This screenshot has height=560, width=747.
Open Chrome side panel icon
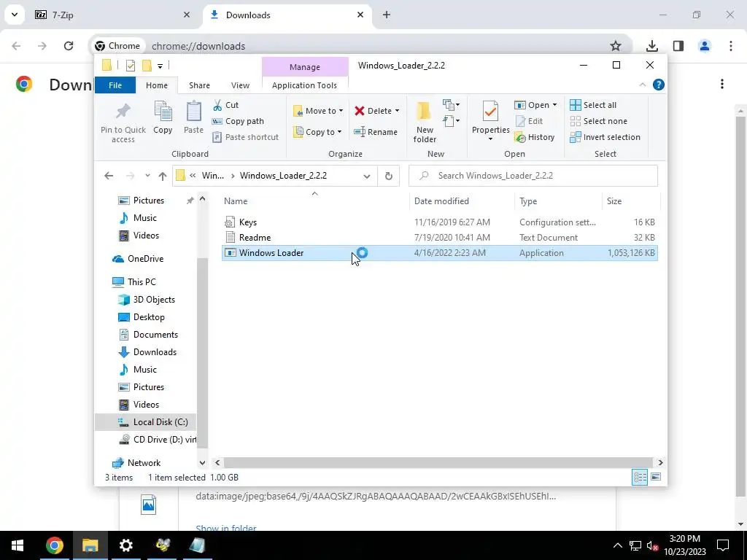[678, 46]
